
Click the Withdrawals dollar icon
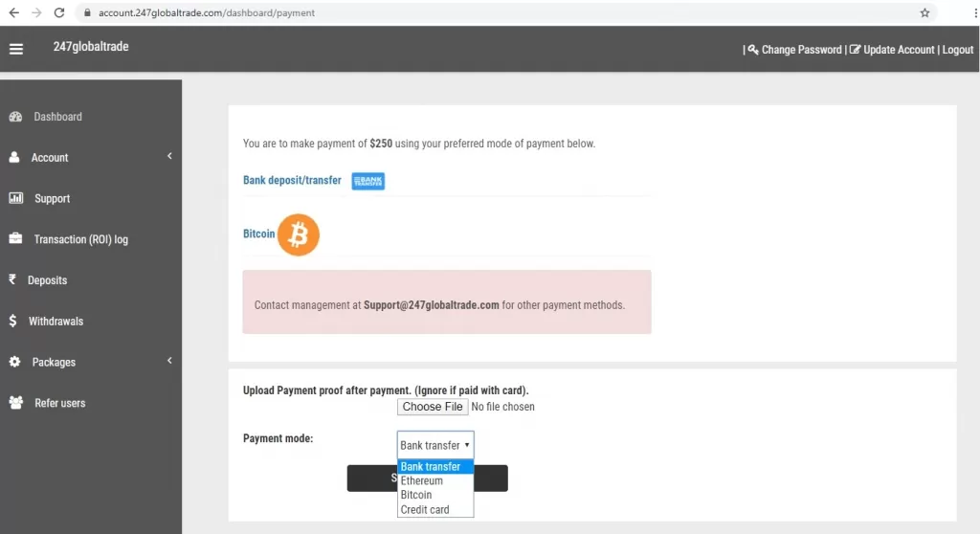13,321
